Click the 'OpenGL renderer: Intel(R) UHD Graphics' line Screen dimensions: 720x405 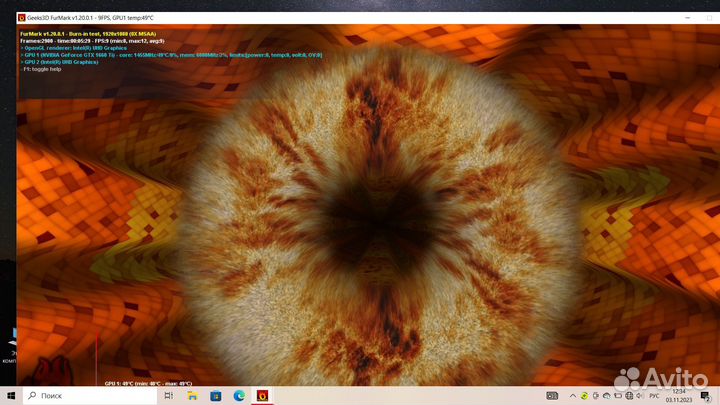click(x=73, y=48)
